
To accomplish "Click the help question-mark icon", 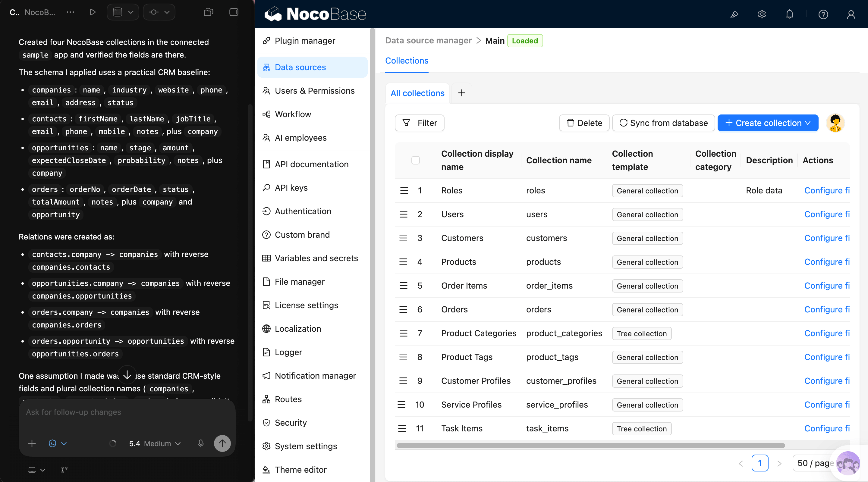I will tap(823, 14).
